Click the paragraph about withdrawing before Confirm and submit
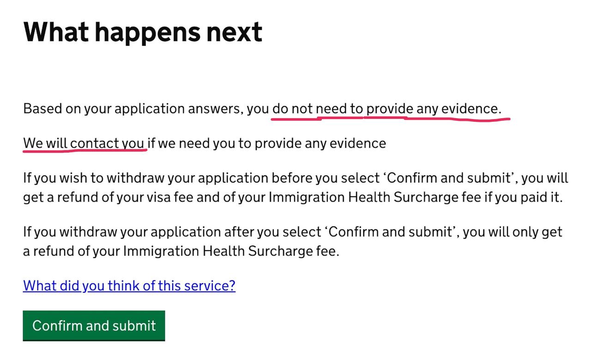Image resolution: width=591 pixels, height=364 pixels. tap(295, 187)
